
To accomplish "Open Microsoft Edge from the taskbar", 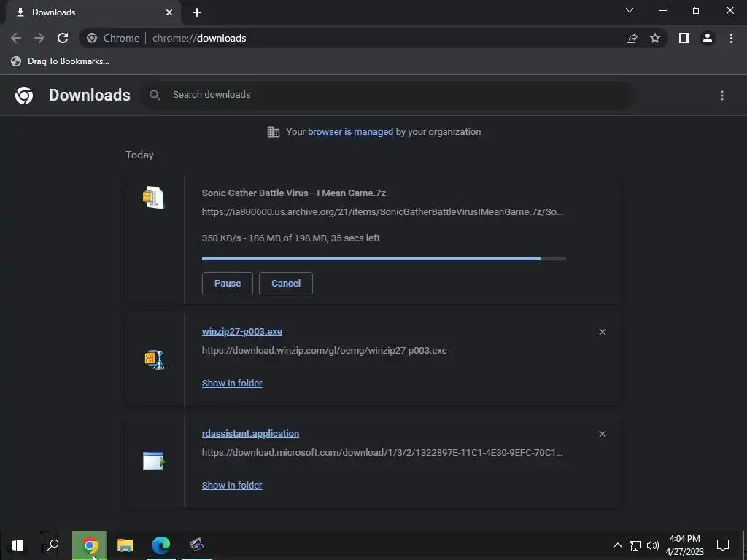I will tap(161, 545).
